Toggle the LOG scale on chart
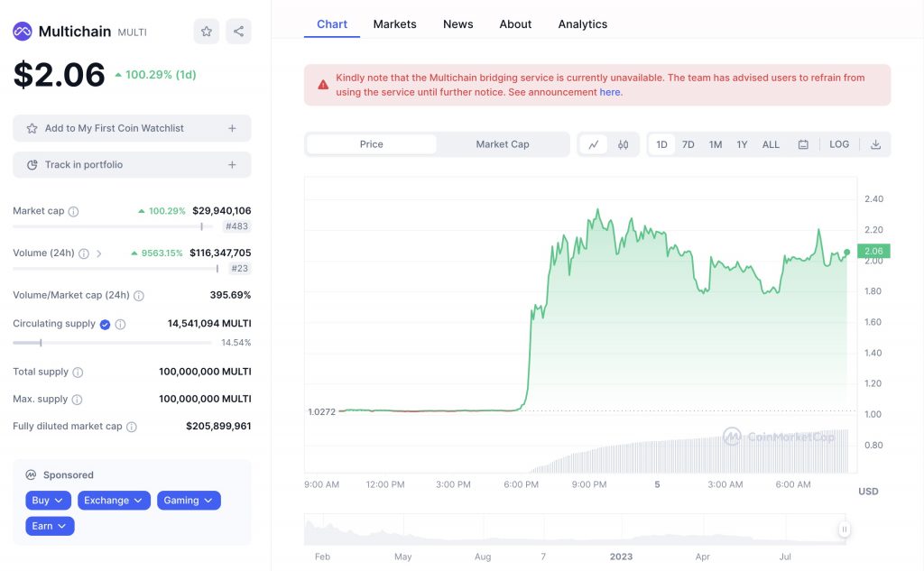Viewport: 924px width, 571px height. coord(839,144)
